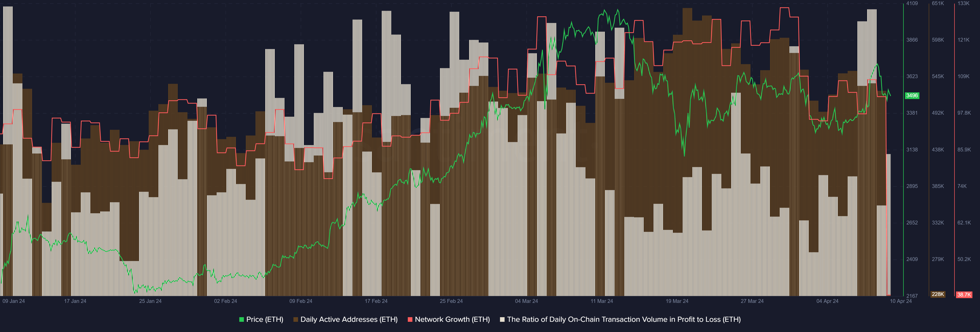The image size is (980, 332).
Task: Click the 279K active addresses axis label
Action: point(938,259)
